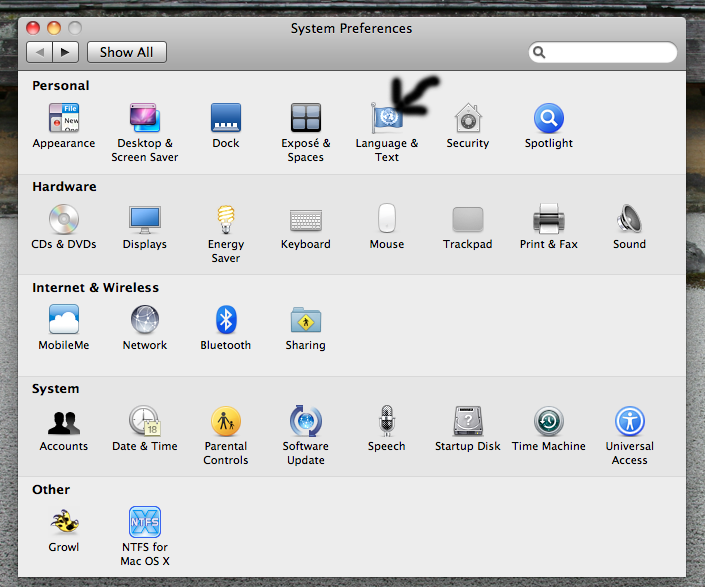
Task: Open the Time Machine icon
Action: (549, 421)
